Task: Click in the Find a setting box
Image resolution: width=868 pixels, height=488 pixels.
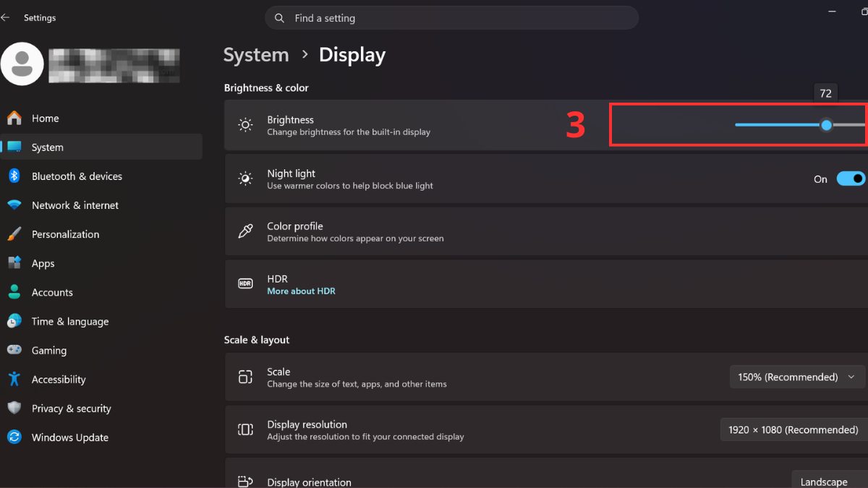Action: [452, 18]
